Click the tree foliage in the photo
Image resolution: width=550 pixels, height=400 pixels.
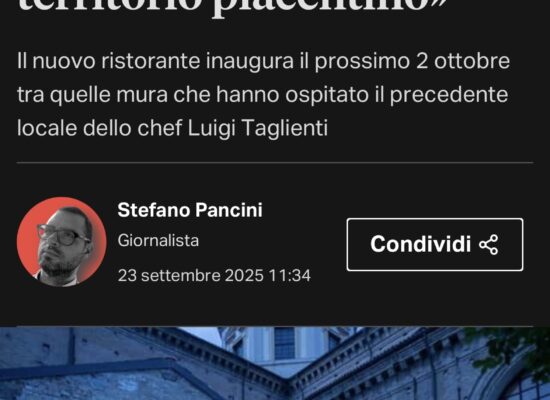(x=512, y=347)
